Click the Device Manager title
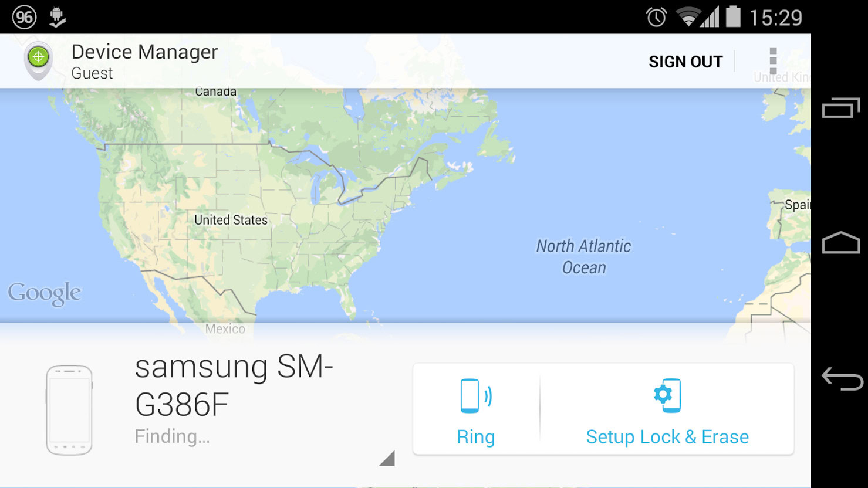This screenshot has width=868, height=488. 144,52
